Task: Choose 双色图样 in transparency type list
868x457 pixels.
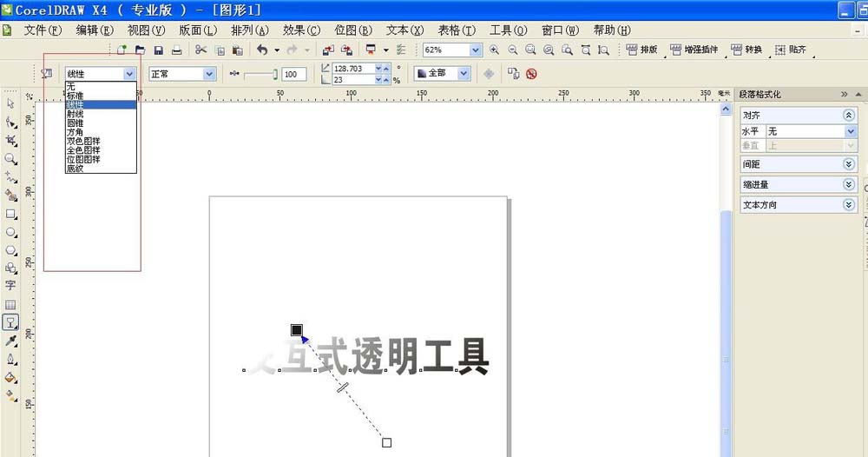Action: tap(101, 142)
